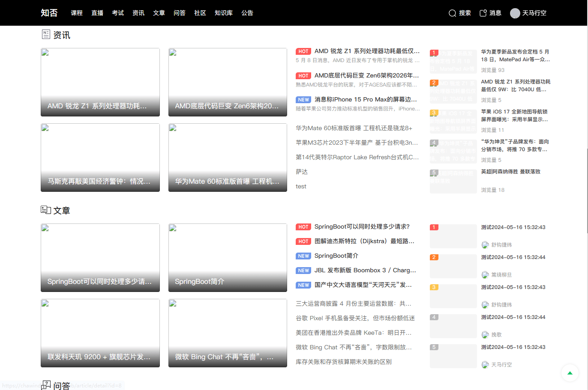Click author avatar next to �François柳旦
588x390 pixels.
point(485,275)
